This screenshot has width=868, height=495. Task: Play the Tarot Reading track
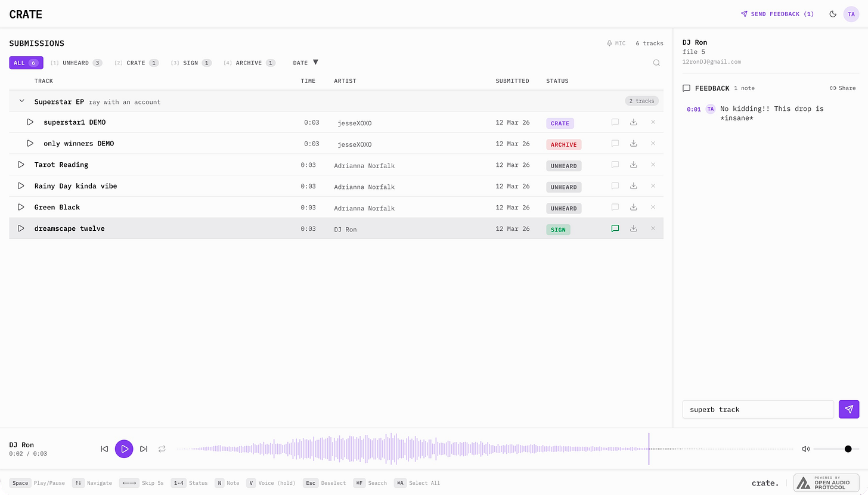pos(21,165)
